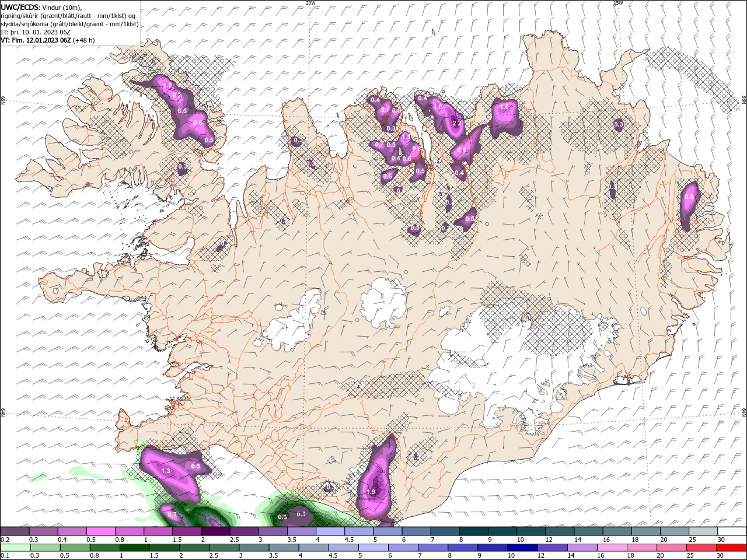This screenshot has height=560, width=747.
Task: Click the 'rigning/skúrir' legend description line
Action: pos(68,15)
